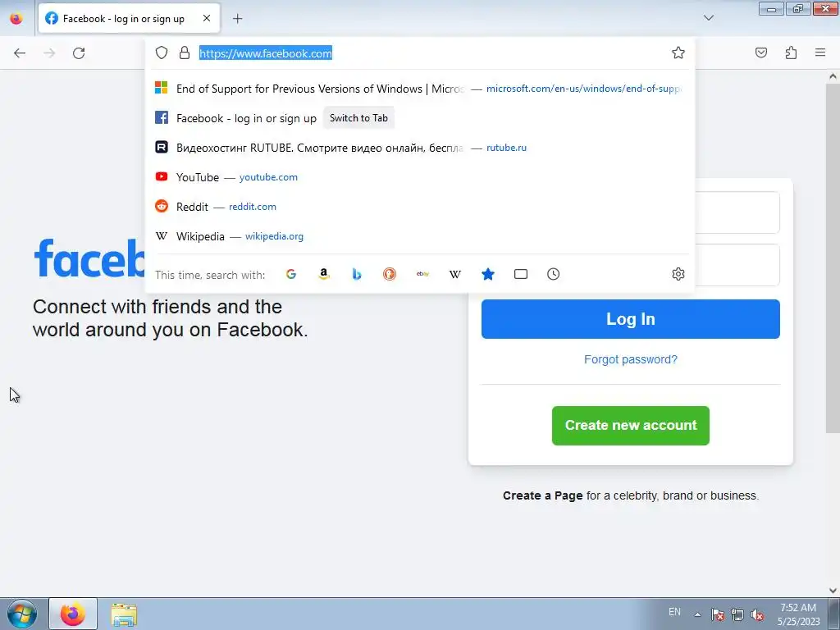Screen dimensions: 840x630
Task: Select the Microsoft End of Support suggestion
Action: 420,89
